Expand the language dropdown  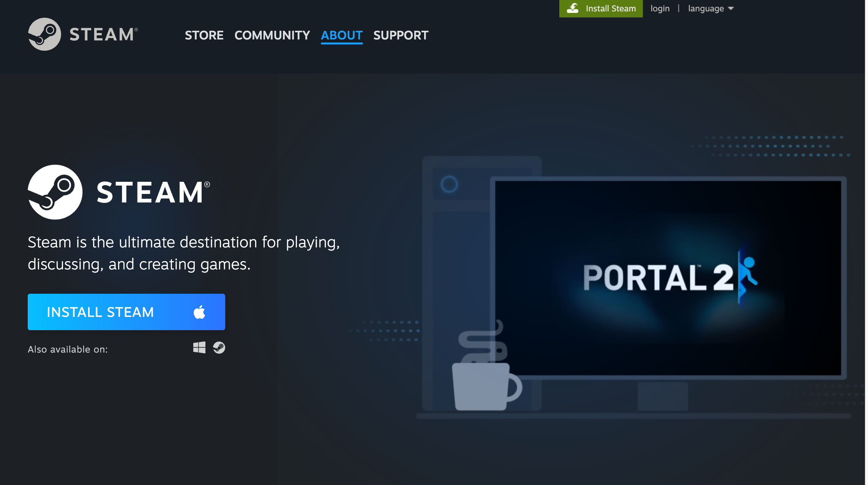click(706, 8)
